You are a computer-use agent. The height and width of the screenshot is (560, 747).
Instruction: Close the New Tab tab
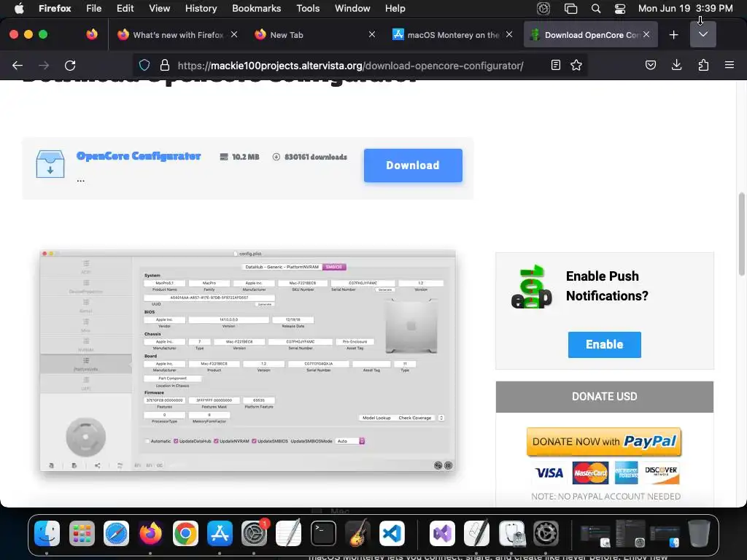click(x=372, y=35)
